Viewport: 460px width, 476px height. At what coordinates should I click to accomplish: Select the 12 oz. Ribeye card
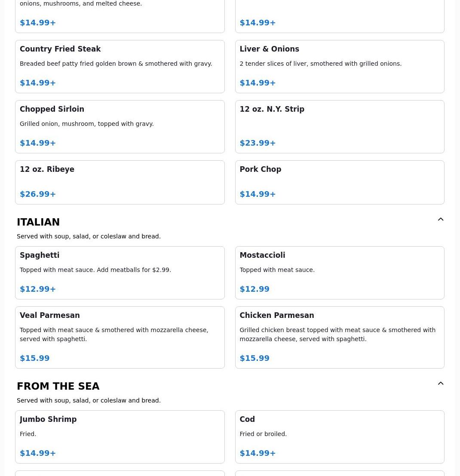click(120, 182)
